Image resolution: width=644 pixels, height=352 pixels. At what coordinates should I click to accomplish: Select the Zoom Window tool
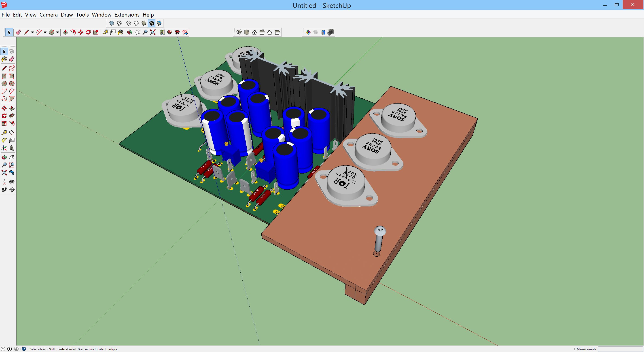[12, 165]
